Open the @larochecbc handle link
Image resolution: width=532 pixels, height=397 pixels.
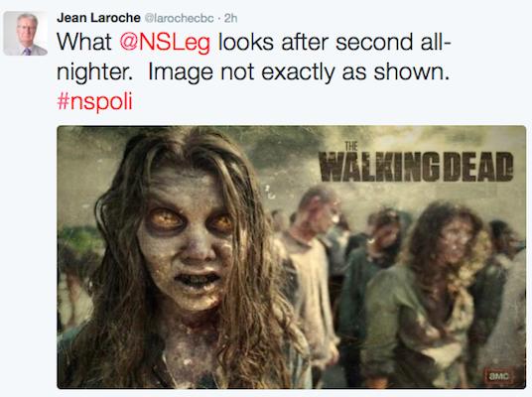coord(179,18)
